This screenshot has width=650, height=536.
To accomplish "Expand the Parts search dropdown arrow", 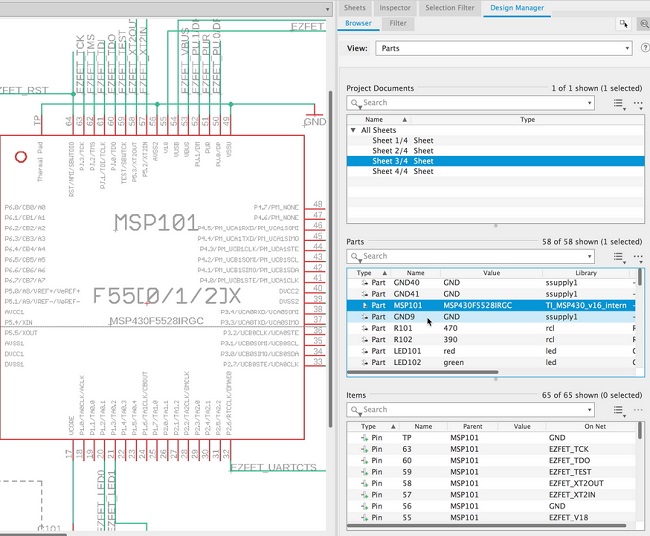I will (589, 257).
